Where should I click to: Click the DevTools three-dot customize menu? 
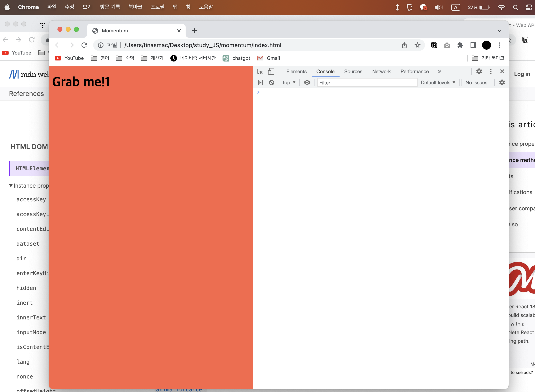(x=491, y=71)
